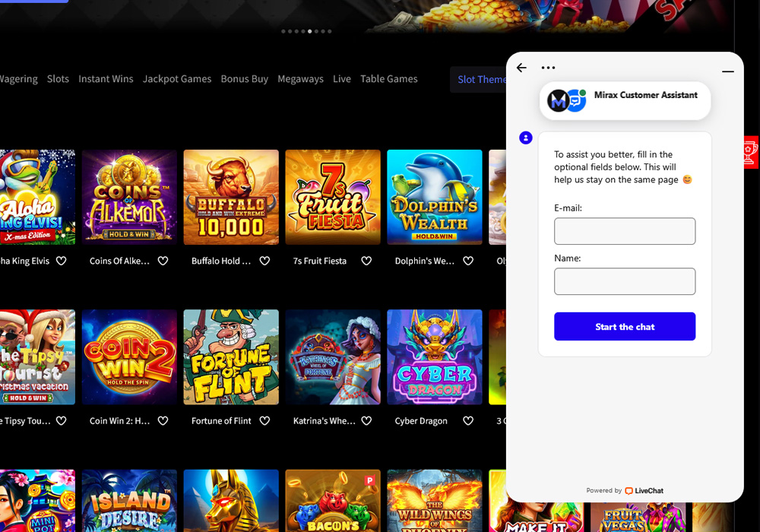Screen dimensions: 760x532
Task: Favorite Coins Of Alkemor with heart icon
Action: pyautogui.click(x=163, y=261)
